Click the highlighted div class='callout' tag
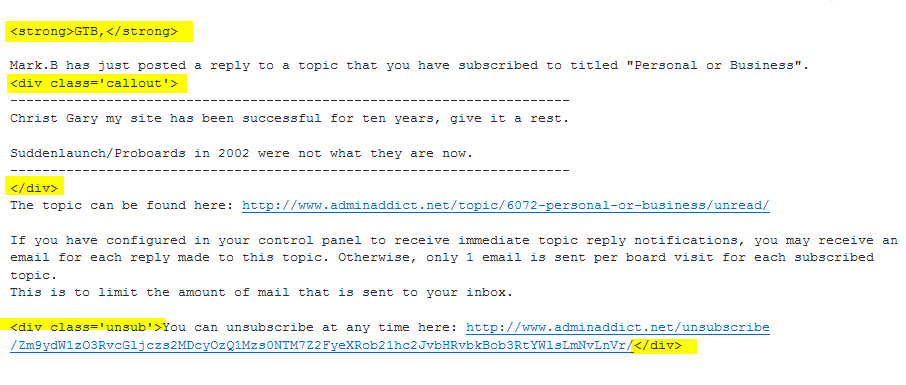The image size is (906, 385). tap(94, 84)
